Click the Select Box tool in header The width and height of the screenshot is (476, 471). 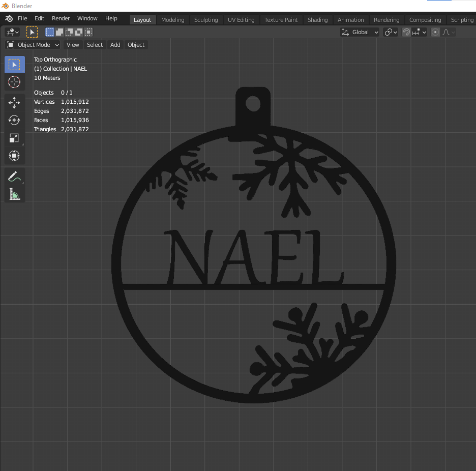32,32
